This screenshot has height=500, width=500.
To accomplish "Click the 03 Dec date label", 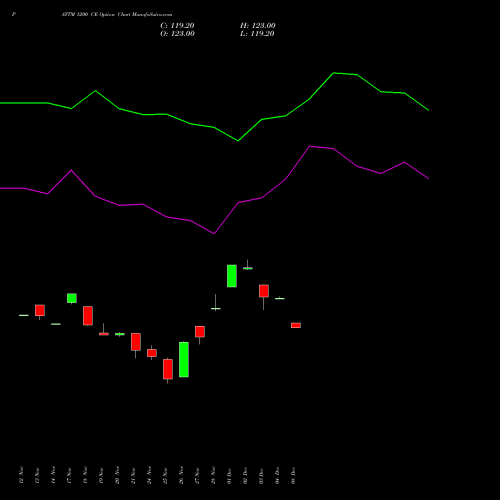I will (261, 475).
